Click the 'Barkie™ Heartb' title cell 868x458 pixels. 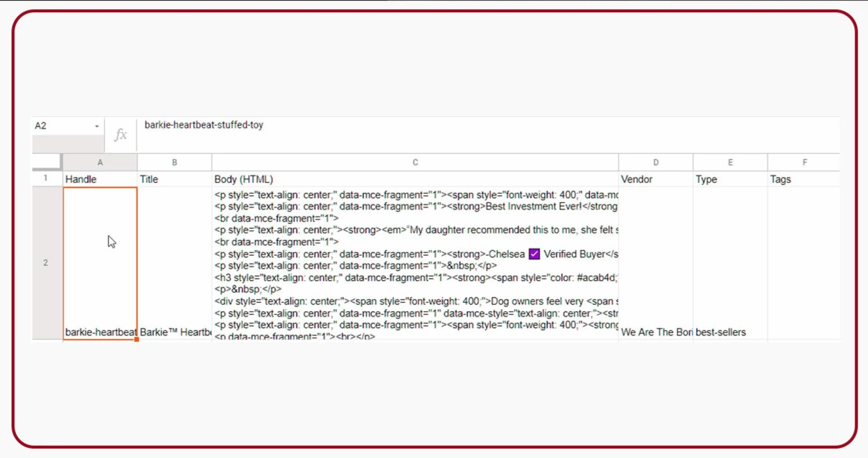coord(175,263)
